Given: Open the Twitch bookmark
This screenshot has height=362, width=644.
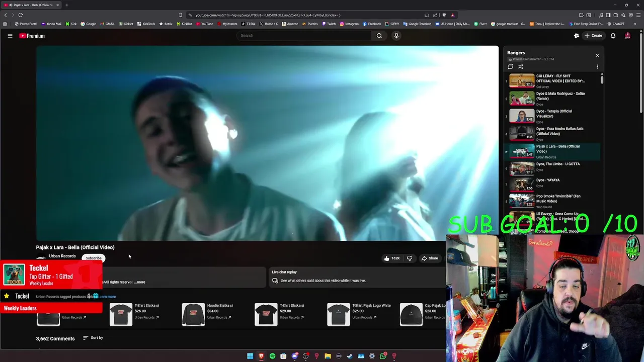Looking at the screenshot, I should [329, 24].
